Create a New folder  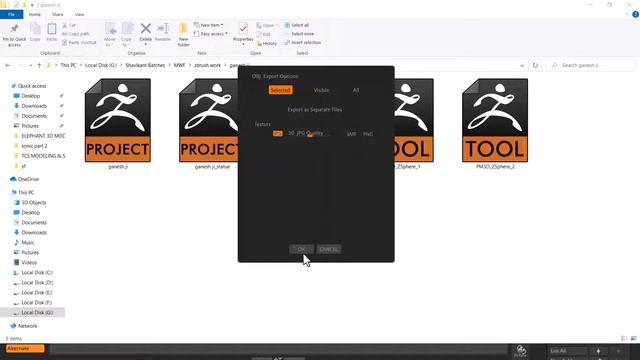pyautogui.click(x=183, y=34)
